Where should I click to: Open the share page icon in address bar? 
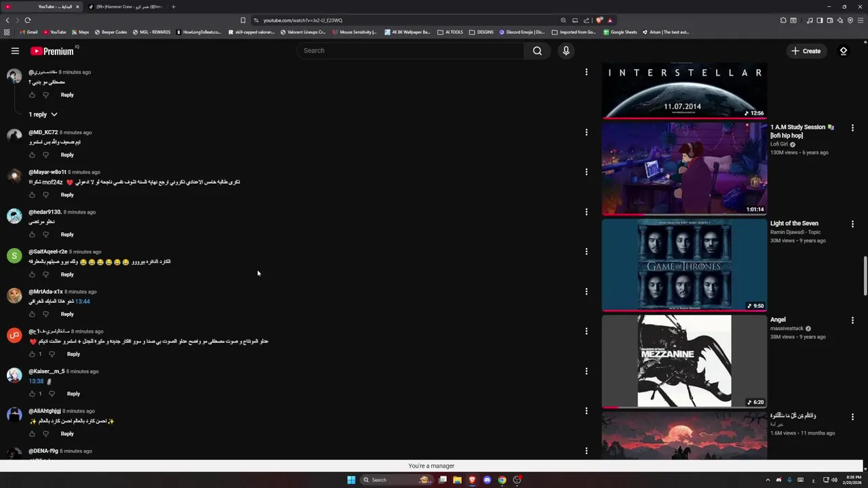pyautogui.click(x=587, y=20)
